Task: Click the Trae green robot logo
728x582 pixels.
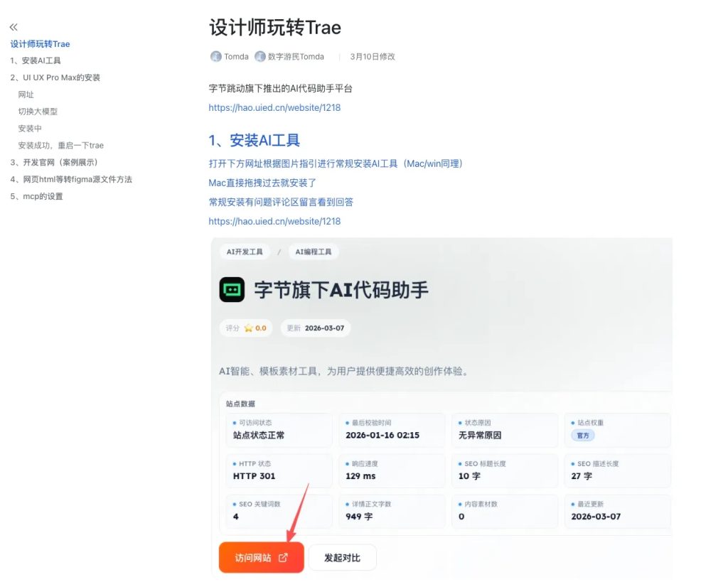Action: 231,289
